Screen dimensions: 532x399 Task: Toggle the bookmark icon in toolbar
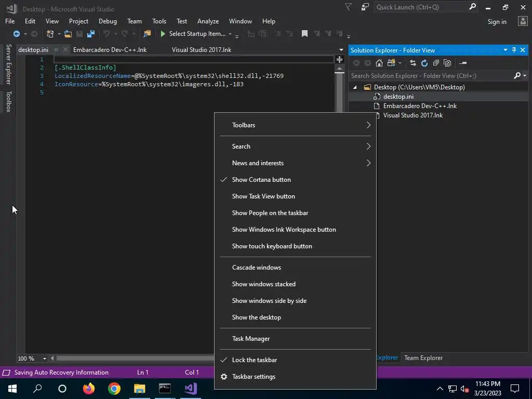[304, 34]
